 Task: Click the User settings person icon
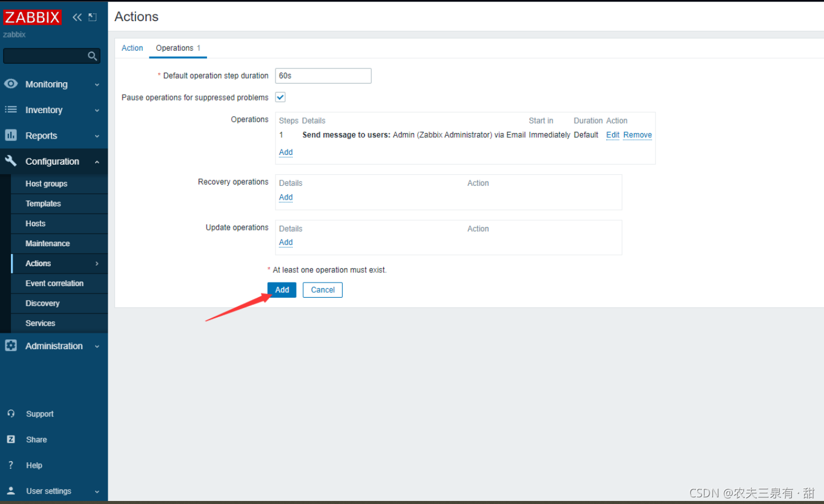coord(11,491)
